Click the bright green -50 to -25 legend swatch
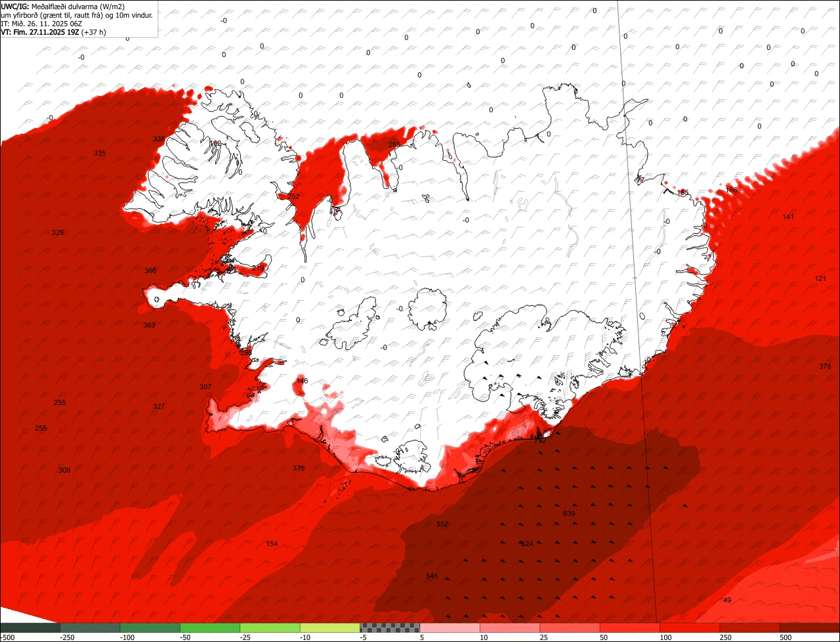 click(x=210, y=628)
